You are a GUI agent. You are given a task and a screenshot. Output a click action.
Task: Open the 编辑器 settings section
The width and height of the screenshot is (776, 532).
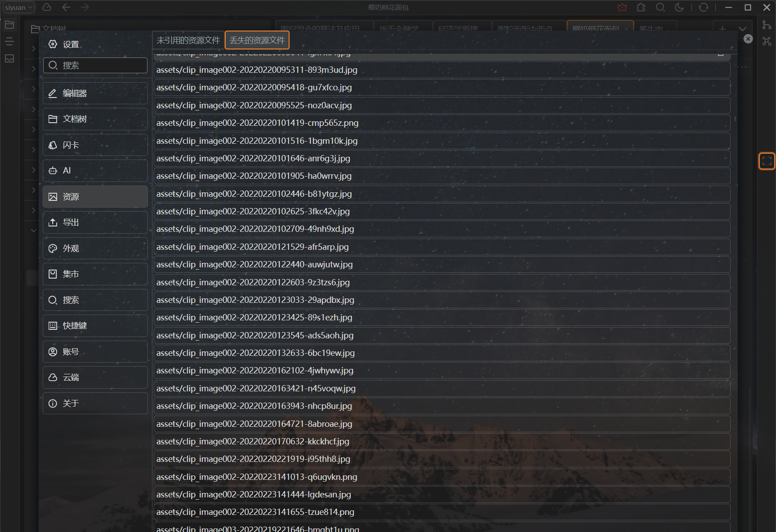click(x=95, y=93)
